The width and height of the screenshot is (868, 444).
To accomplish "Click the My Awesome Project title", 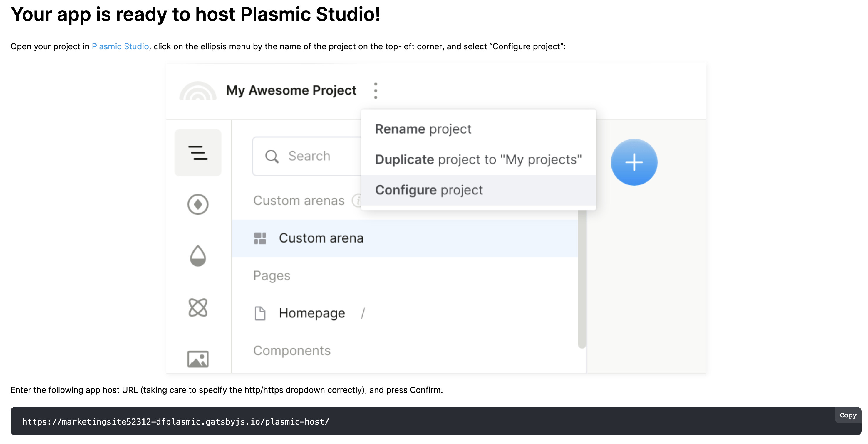I will [291, 90].
